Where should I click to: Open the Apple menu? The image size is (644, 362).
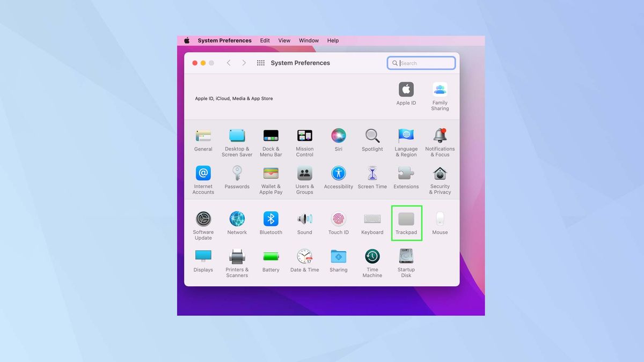[x=186, y=40]
